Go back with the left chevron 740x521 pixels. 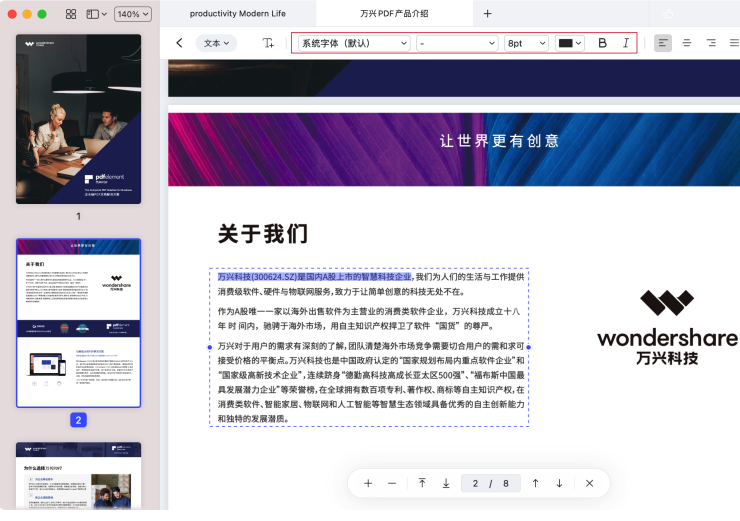179,43
